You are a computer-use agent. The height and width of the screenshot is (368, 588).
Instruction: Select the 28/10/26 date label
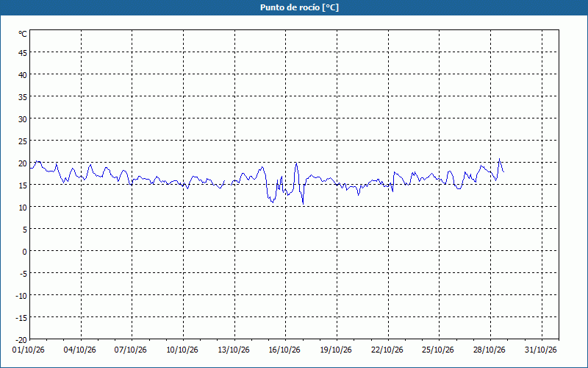[x=490, y=350]
